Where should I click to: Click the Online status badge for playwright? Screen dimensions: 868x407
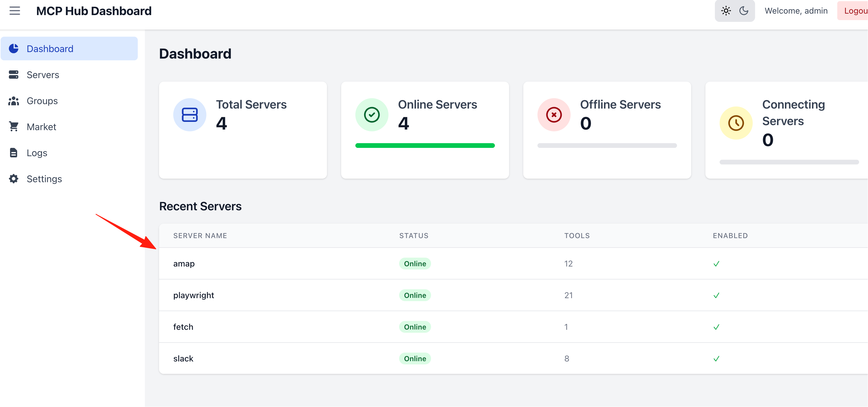pos(415,295)
